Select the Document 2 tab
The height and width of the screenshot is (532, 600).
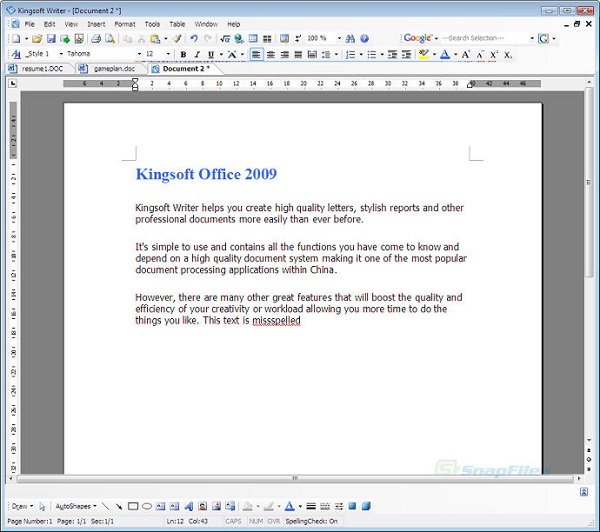[186, 69]
